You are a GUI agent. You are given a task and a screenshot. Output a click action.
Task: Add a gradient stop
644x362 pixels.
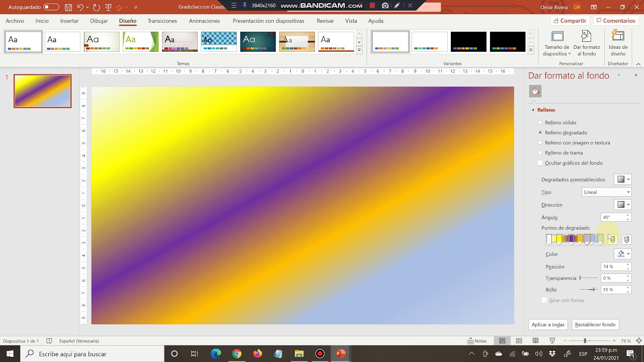click(x=612, y=239)
